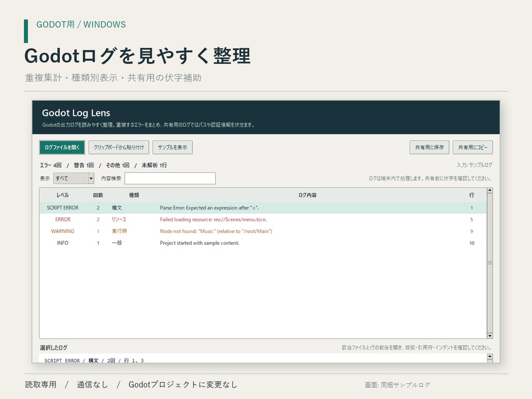The height and width of the screenshot is (399, 532).
Task: Sort by the 回数 column header
Action: 98,195
